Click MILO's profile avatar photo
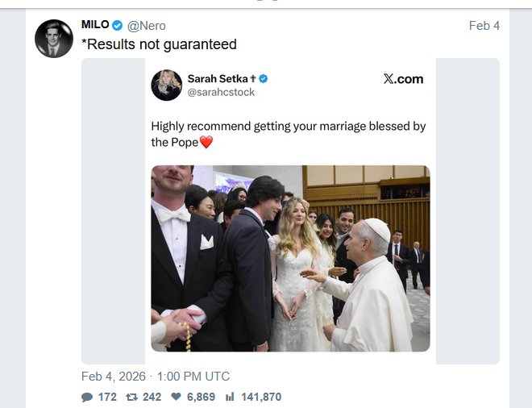Screen dimensions: 532x408 click(x=54, y=39)
